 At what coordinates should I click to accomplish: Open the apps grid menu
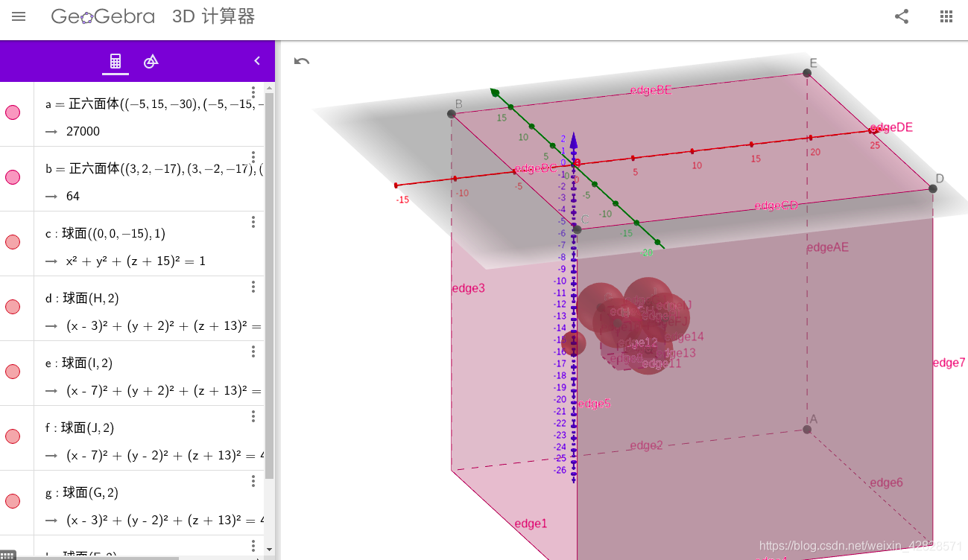click(x=946, y=16)
